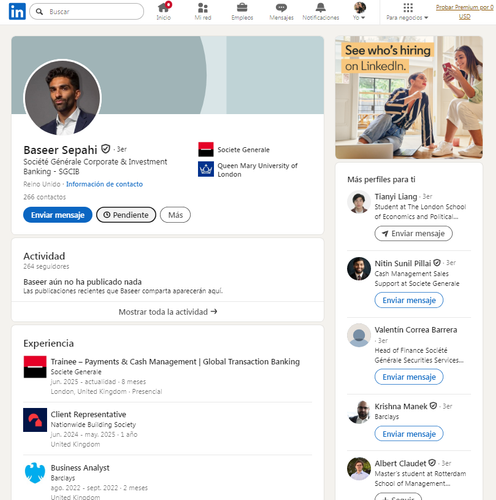Click the Buscar search field

click(87, 12)
